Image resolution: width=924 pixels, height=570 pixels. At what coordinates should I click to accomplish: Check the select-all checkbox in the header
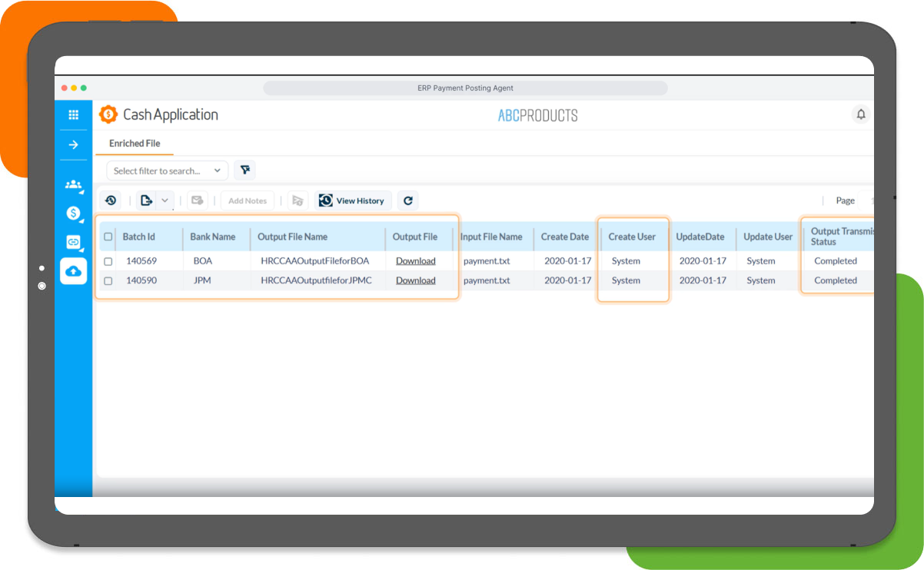coord(108,237)
